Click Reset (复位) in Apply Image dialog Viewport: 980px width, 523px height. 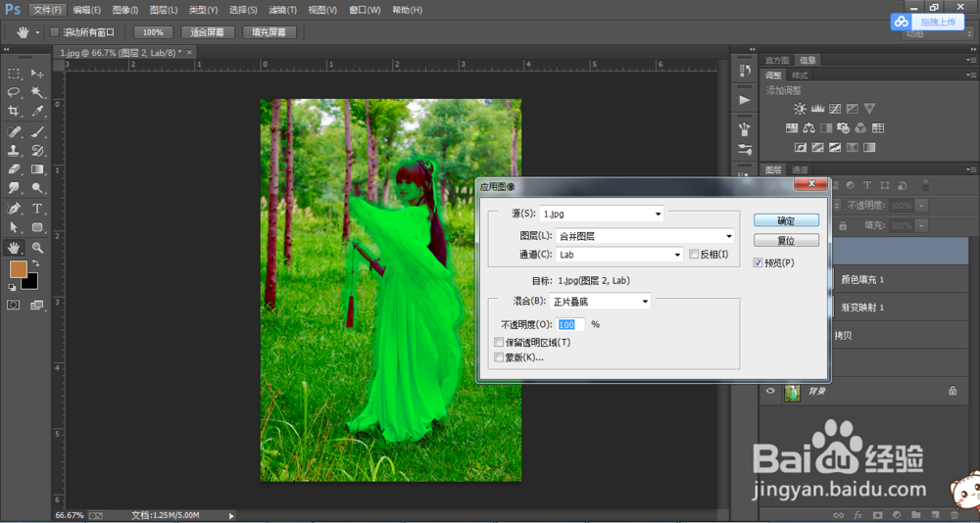click(x=786, y=241)
